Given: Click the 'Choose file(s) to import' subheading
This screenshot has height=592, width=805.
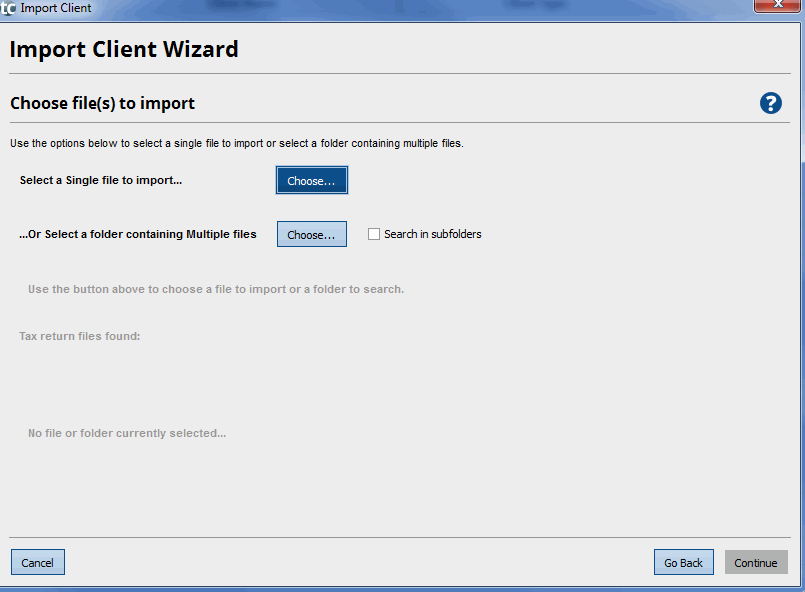Looking at the screenshot, I should (x=102, y=103).
